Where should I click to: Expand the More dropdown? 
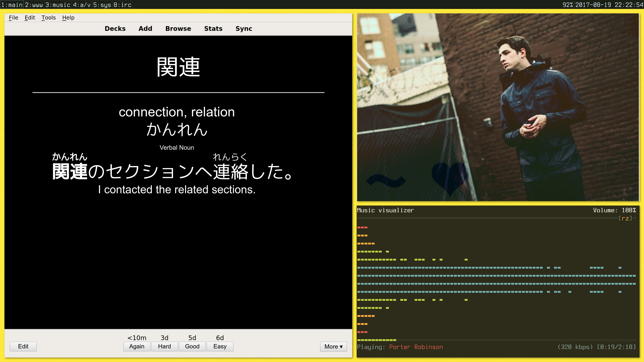point(333,346)
